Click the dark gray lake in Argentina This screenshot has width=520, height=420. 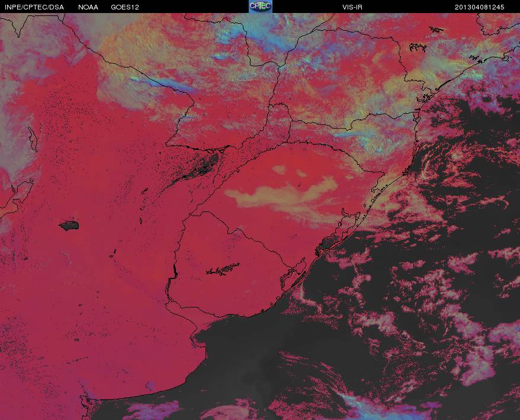point(69,226)
